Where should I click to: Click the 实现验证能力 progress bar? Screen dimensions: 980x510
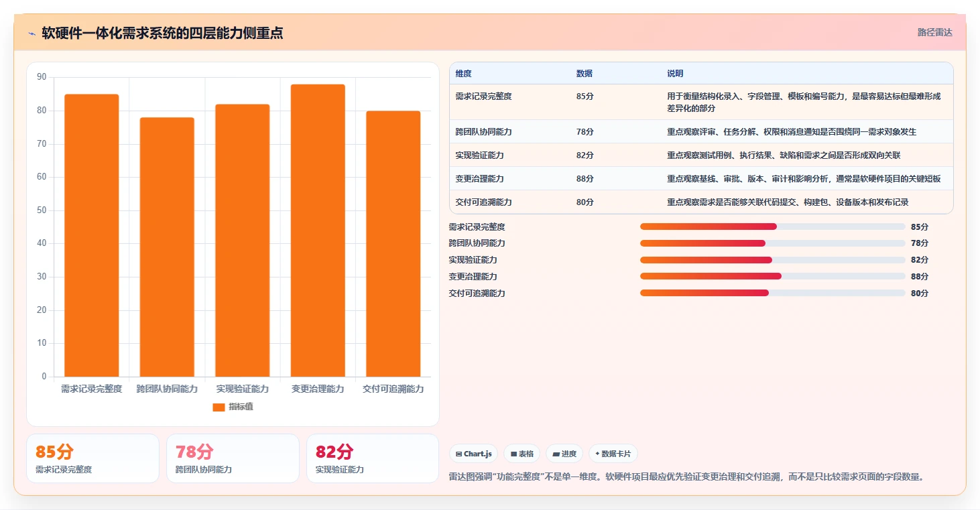point(772,260)
